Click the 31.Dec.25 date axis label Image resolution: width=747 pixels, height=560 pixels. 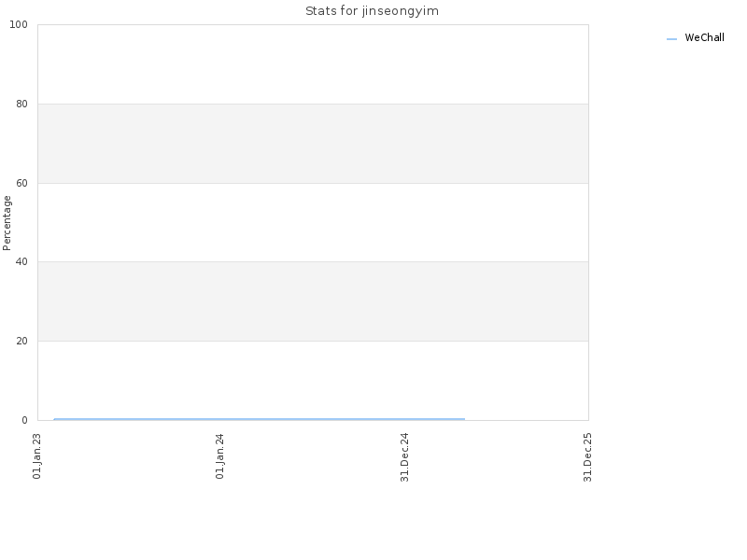[587, 457]
